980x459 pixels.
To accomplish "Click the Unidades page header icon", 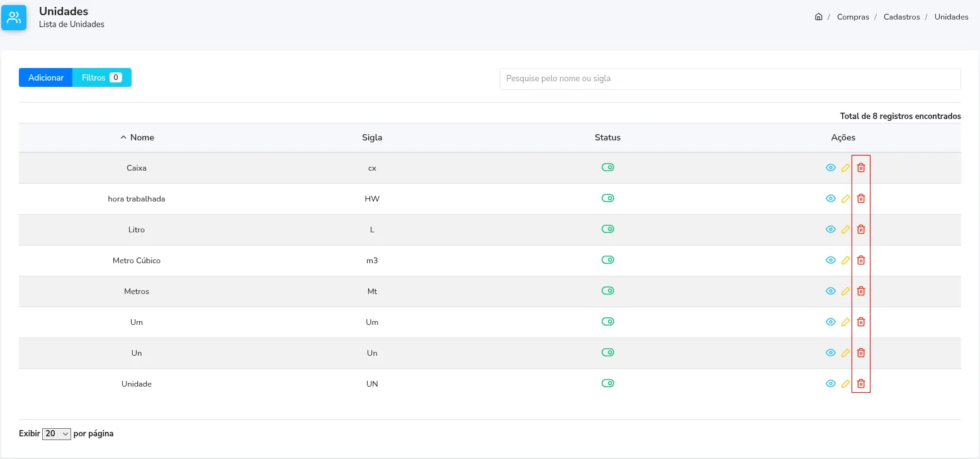I will pos(14,18).
